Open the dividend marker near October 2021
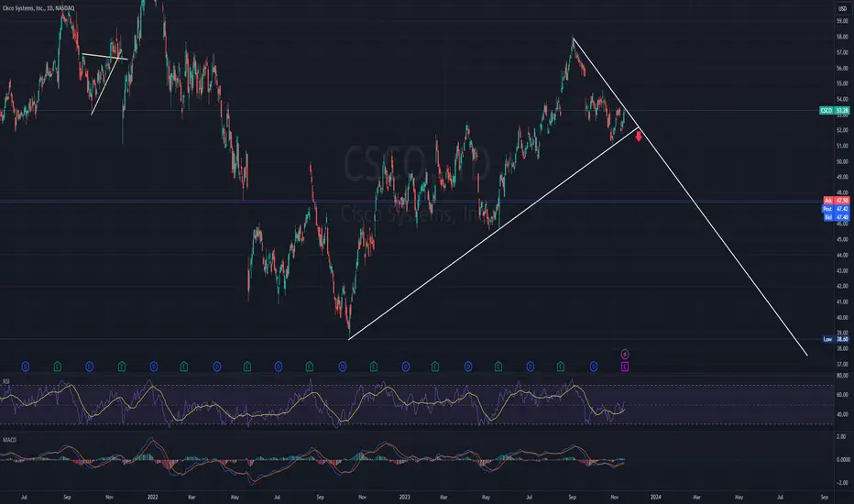 pyautogui.click(x=89, y=367)
